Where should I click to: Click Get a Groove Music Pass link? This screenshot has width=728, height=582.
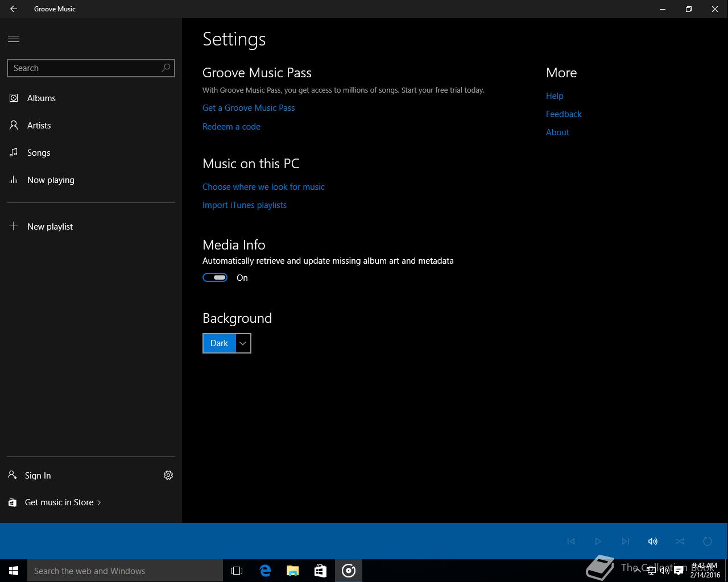click(x=249, y=107)
